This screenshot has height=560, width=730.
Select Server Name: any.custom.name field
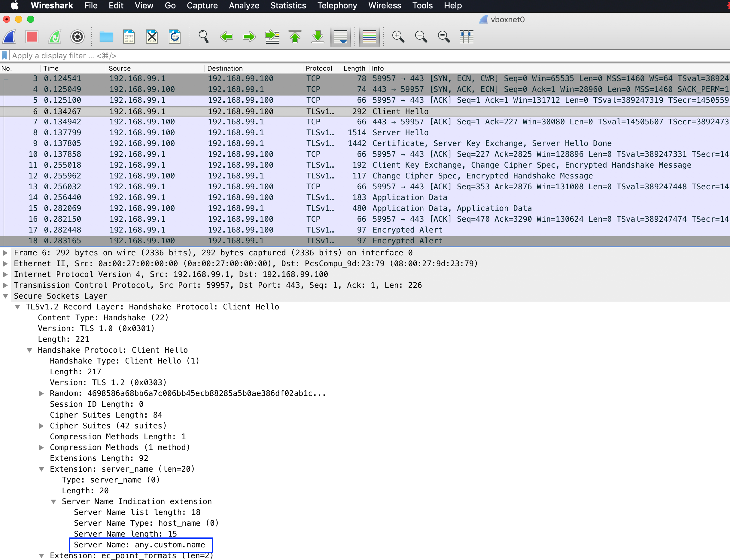(139, 545)
